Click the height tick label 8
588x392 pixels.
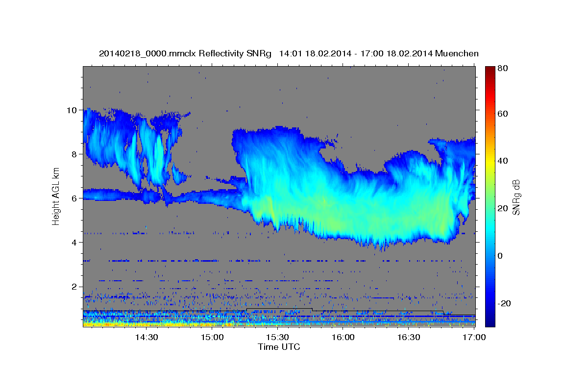coord(75,154)
